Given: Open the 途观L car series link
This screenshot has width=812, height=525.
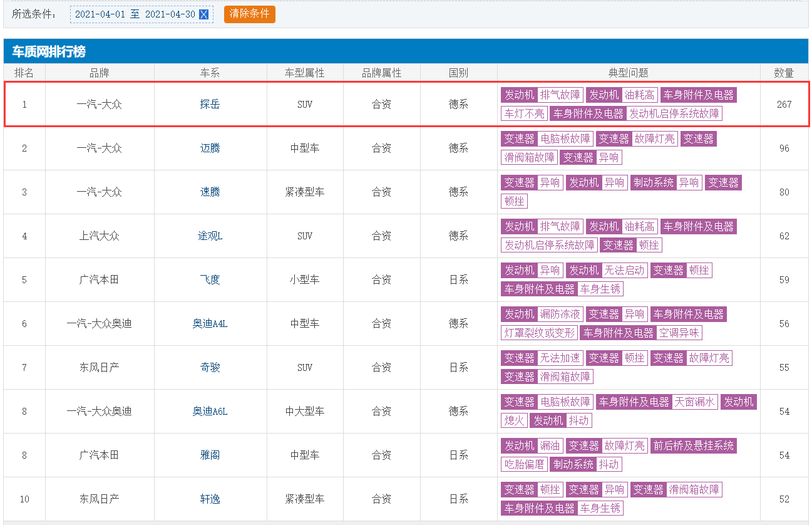Looking at the screenshot, I should [210, 236].
